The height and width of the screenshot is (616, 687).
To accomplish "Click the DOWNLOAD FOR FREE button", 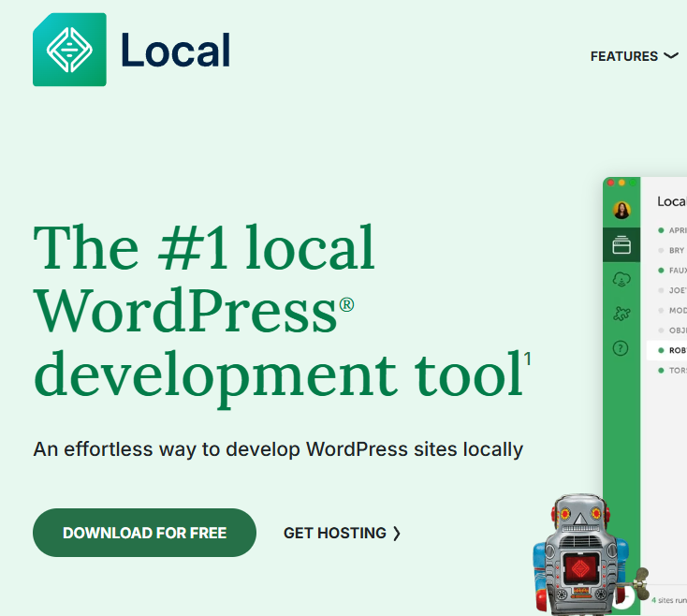I will pos(144,533).
